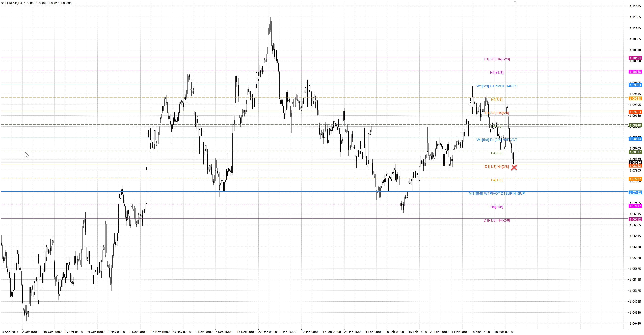Screen dimensions: 644x335
Task: Click the red X marker near current price
Action: tap(514, 167)
